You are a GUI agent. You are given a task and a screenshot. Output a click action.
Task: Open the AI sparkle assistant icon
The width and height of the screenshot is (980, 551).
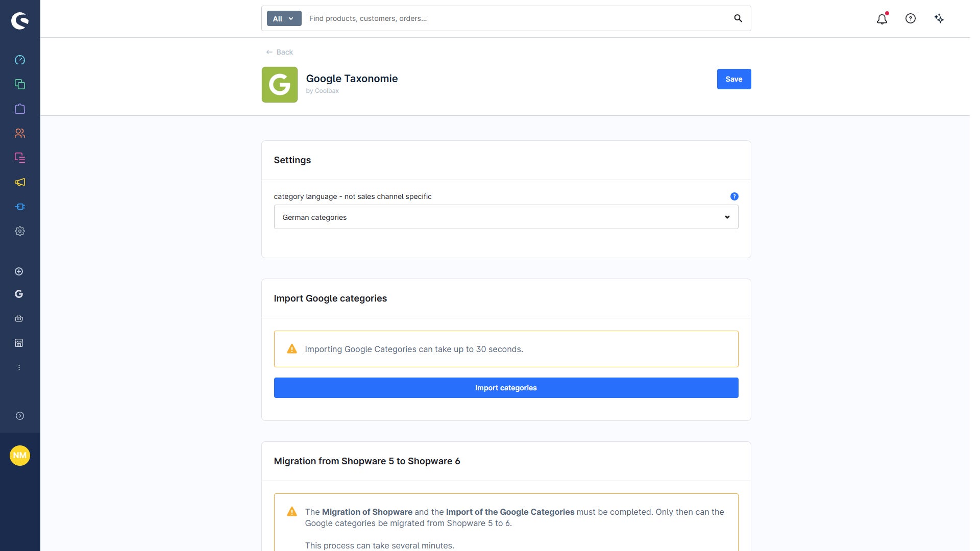939,18
